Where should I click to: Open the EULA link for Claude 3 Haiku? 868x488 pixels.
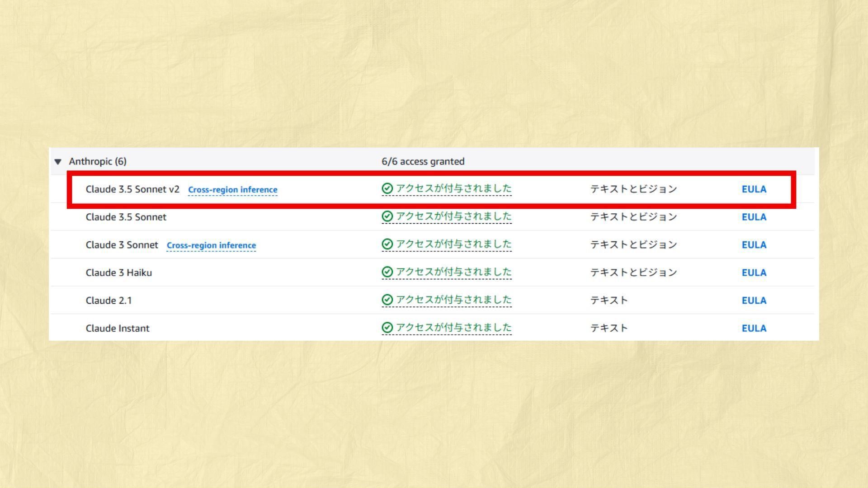pyautogui.click(x=754, y=273)
